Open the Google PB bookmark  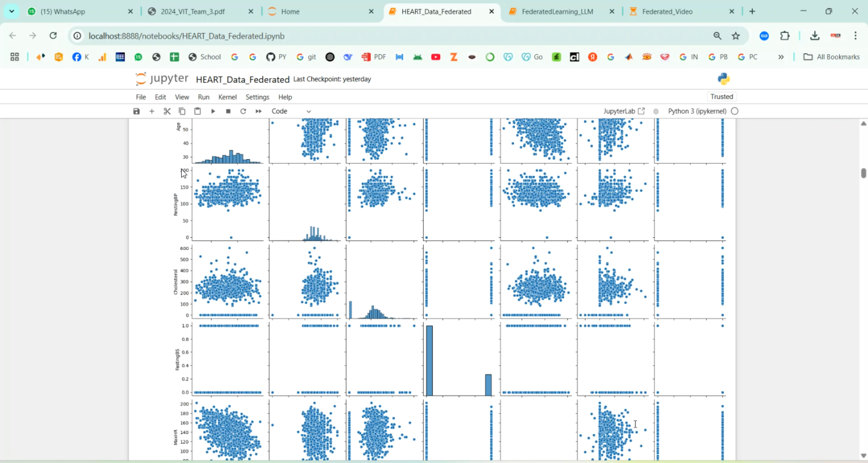[x=718, y=57]
